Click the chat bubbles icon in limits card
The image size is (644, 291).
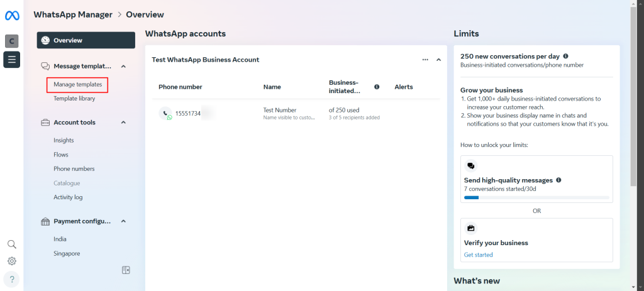tap(470, 166)
